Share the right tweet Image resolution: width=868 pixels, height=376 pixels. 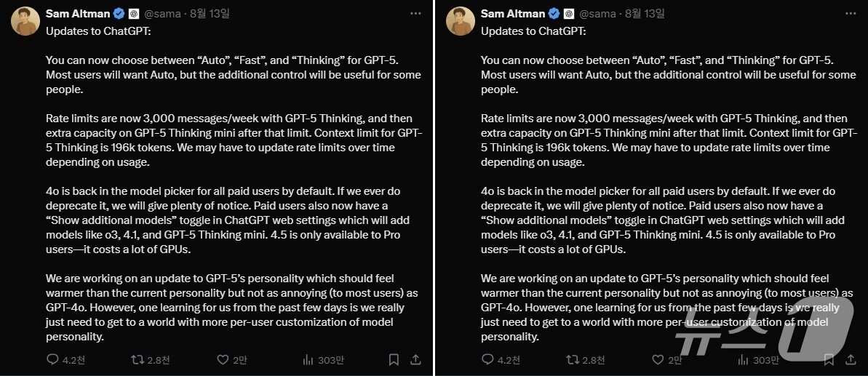coord(851,359)
